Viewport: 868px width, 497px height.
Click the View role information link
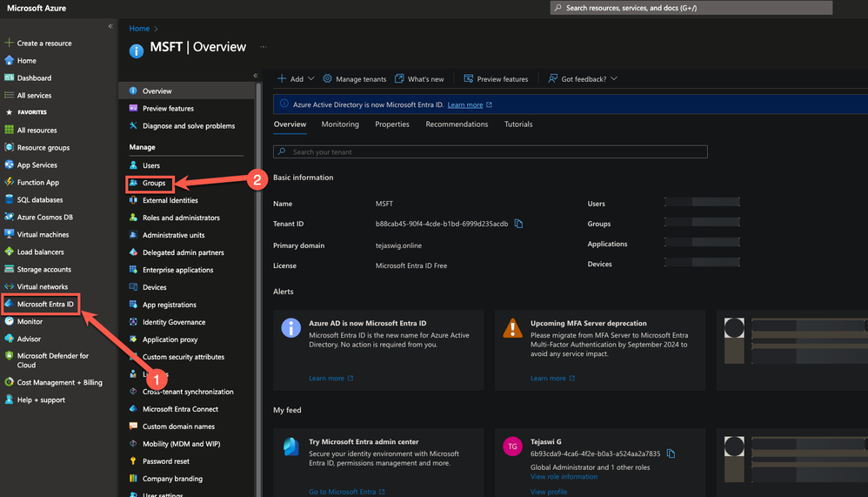point(564,476)
